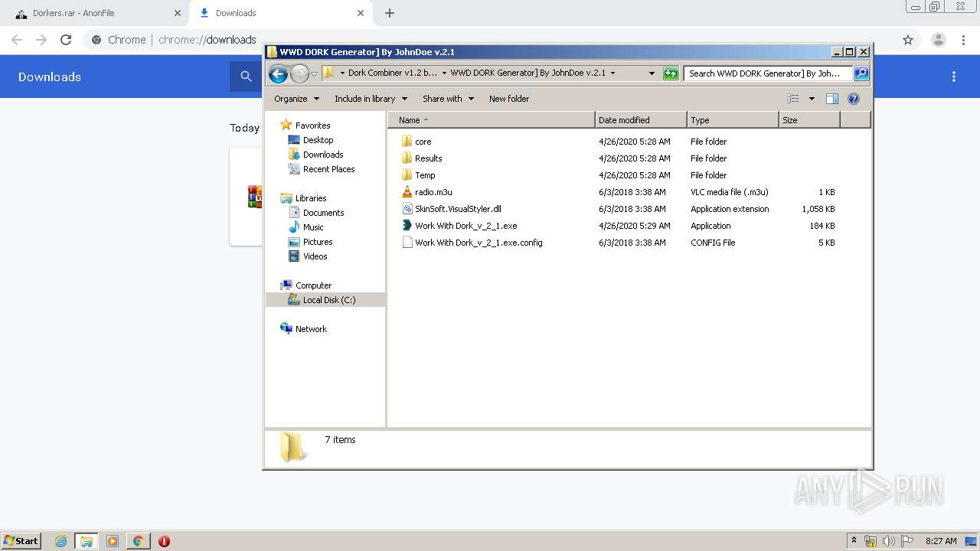Click Computer in the navigation pane
This screenshot has width=980, height=551.
pyautogui.click(x=313, y=285)
